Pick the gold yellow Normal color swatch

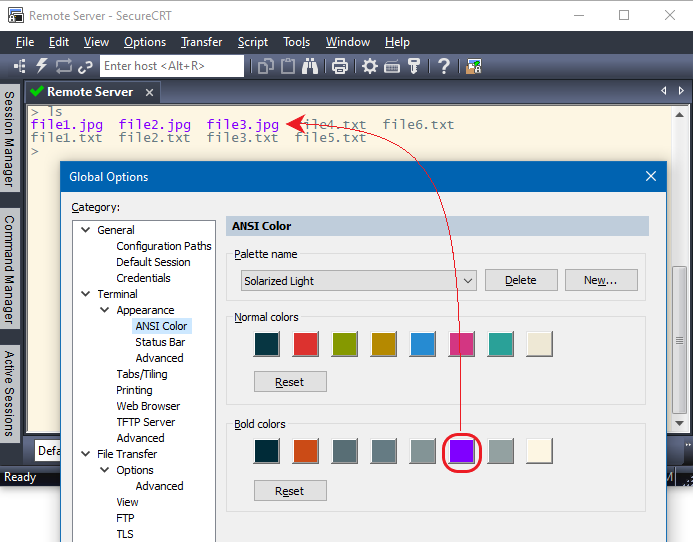coord(384,344)
